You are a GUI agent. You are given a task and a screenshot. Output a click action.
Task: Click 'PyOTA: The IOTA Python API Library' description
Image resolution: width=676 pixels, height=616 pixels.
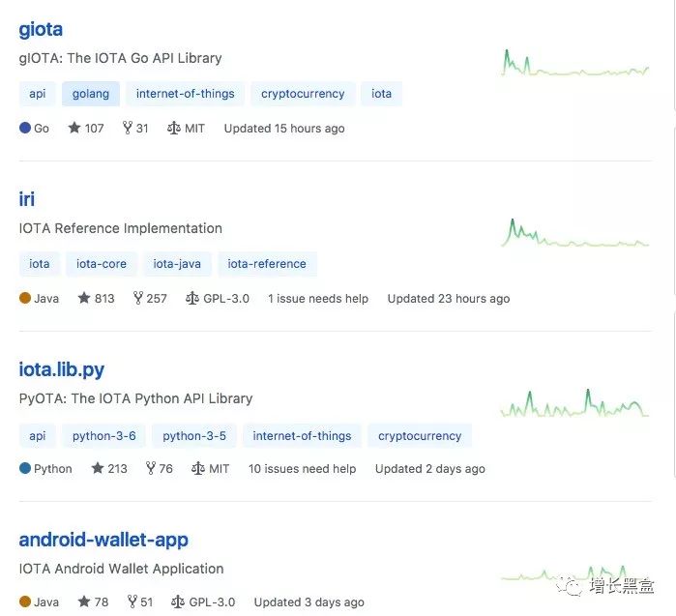pyautogui.click(x=135, y=398)
